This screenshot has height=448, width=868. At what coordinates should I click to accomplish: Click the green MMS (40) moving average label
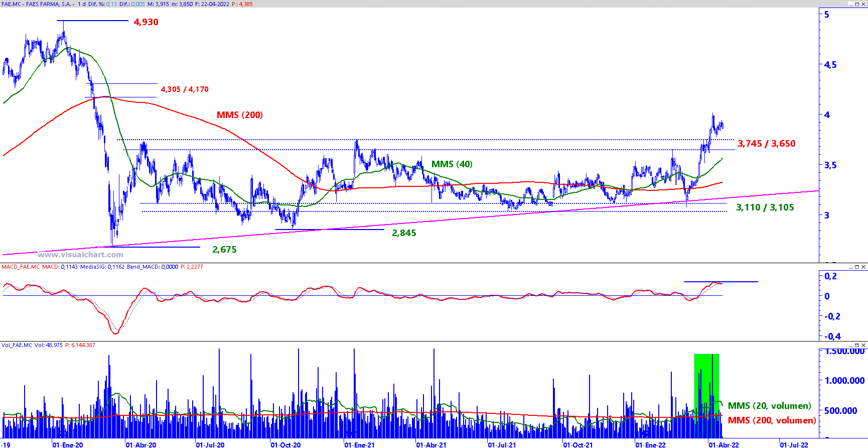(452, 164)
